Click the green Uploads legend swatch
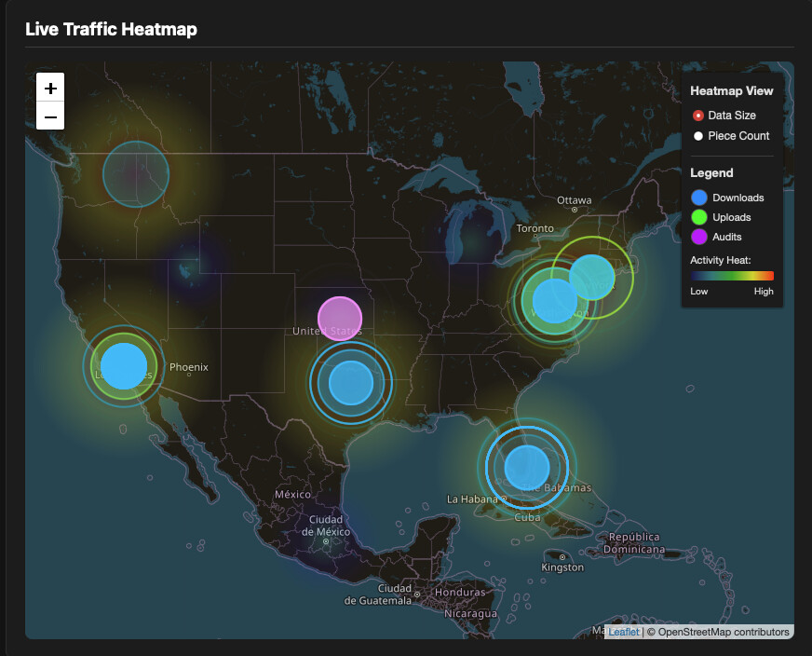812x656 pixels. [x=698, y=217]
